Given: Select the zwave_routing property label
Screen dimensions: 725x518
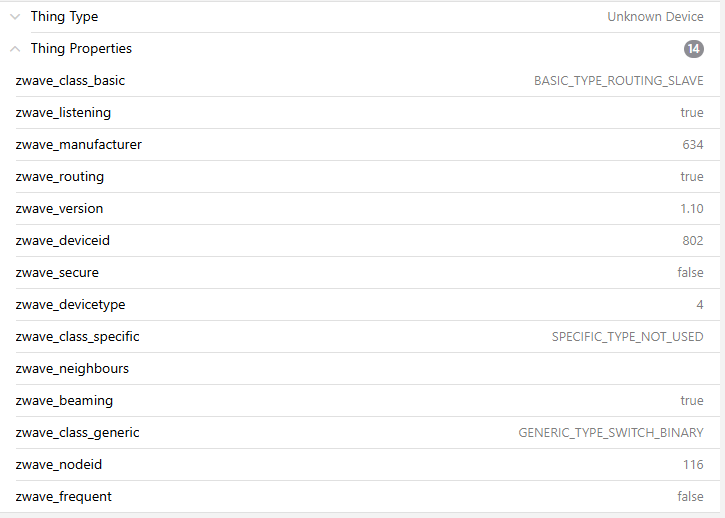Looking at the screenshot, I should [59, 177].
